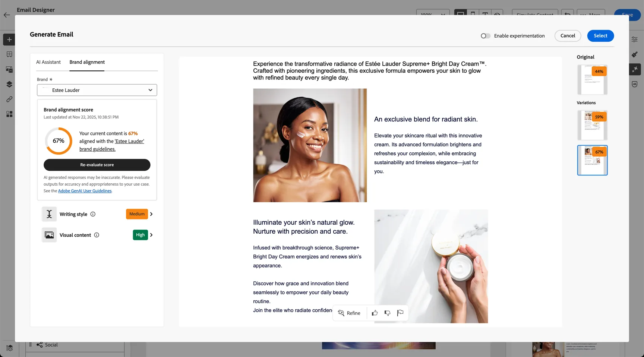The width and height of the screenshot is (644, 357).
Task: Click the plus add icon in left sidebar
Action: coord(9,40)
